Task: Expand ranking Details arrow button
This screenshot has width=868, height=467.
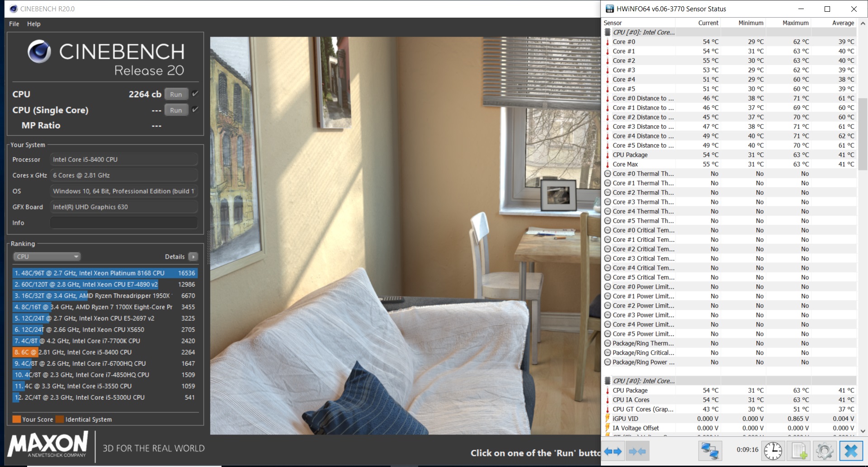Action: click(193, 256)
